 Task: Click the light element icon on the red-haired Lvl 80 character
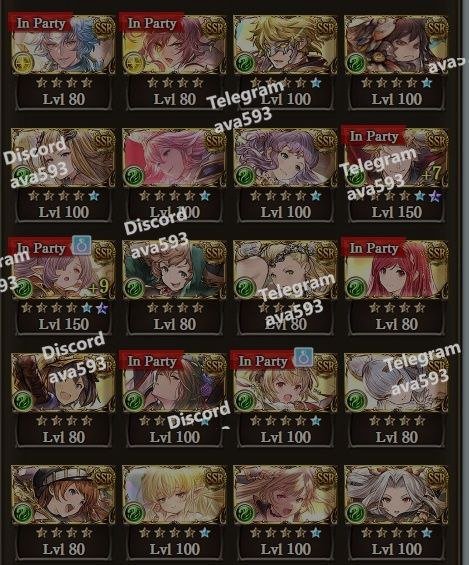click(135, 62)
